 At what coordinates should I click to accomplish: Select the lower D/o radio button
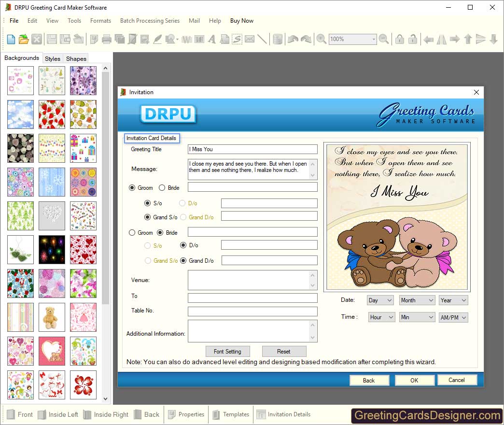click(x=183, y=245)
